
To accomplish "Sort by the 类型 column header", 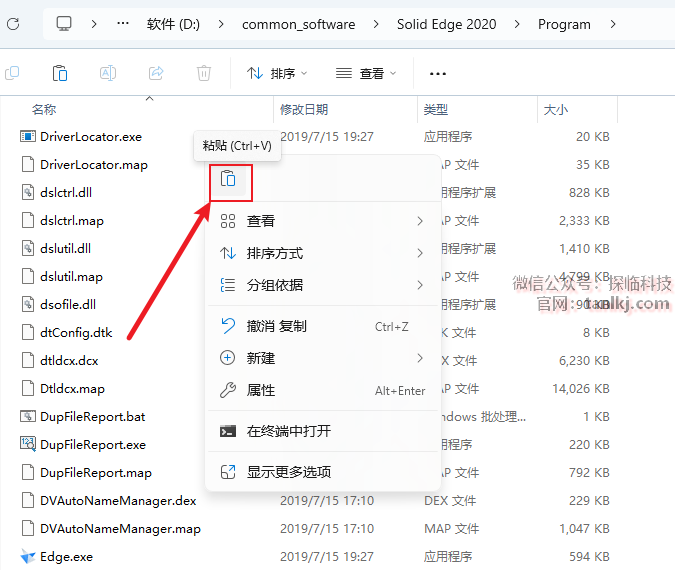I will point(436,110).
